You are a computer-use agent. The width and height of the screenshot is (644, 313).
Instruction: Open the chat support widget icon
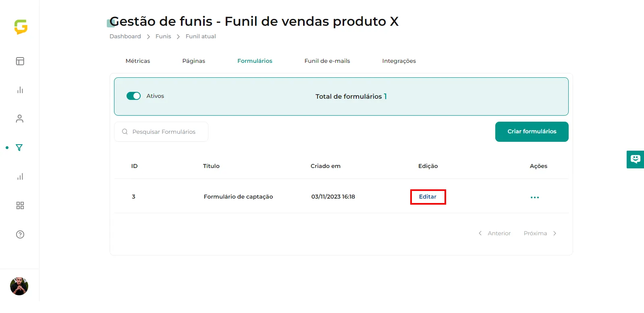(x=636, y=159)
